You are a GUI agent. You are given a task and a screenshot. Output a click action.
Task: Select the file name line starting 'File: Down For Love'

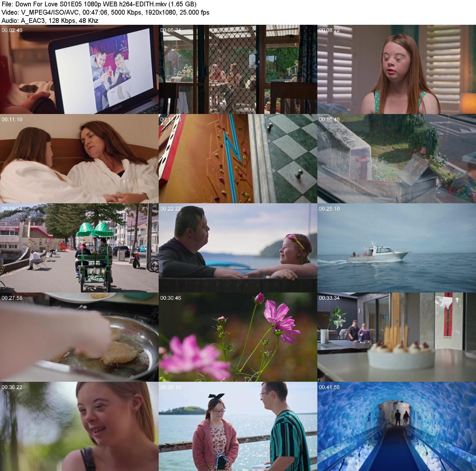[x=99, y=4]
